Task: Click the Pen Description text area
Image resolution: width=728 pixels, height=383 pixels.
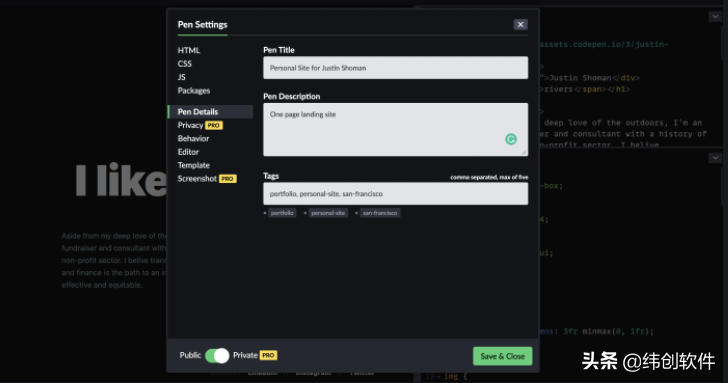Action: pyautogui.click(x=396, y=130)
